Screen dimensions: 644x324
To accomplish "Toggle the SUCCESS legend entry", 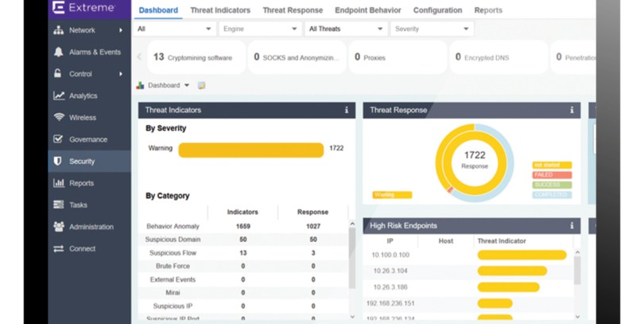I will click(552, 185).
